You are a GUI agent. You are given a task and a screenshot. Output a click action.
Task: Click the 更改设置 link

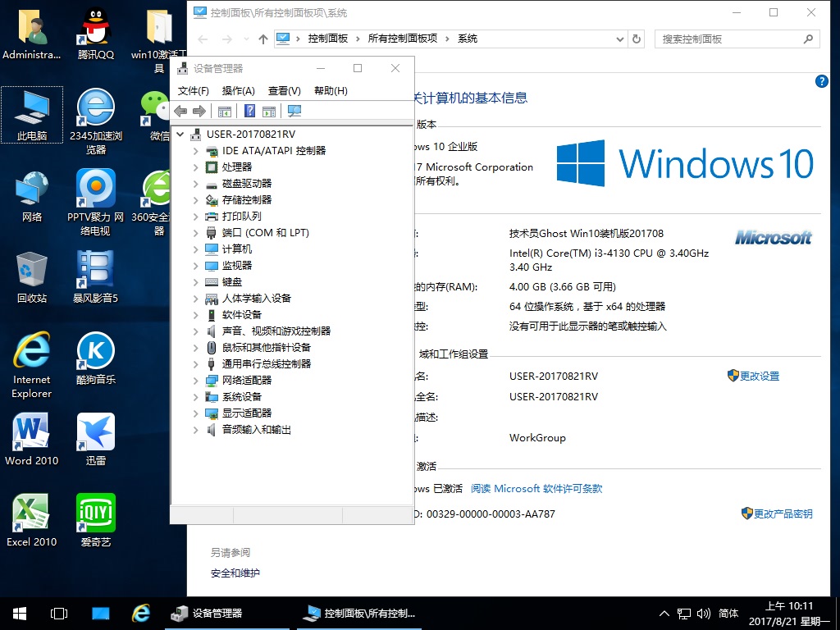point(759,376)
